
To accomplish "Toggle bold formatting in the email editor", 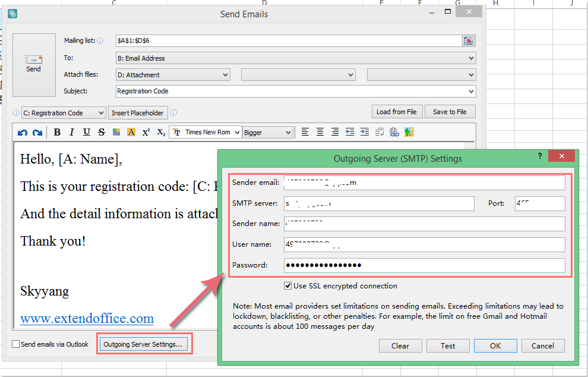I will click(x=56, y=131).
